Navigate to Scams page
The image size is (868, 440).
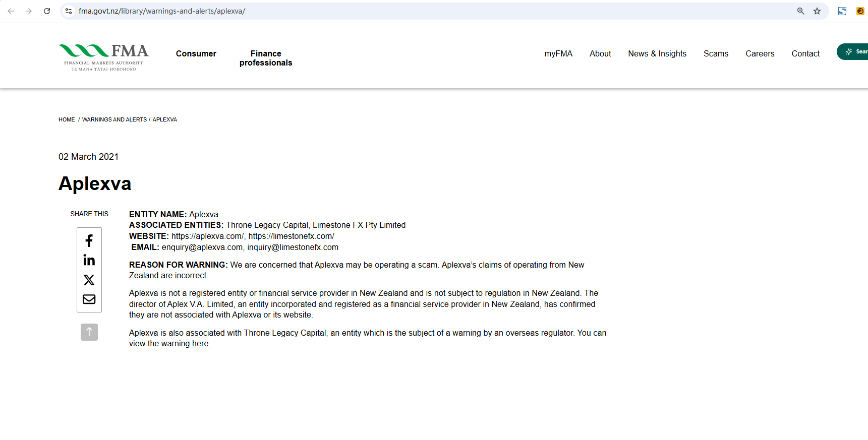click(716, 53)
